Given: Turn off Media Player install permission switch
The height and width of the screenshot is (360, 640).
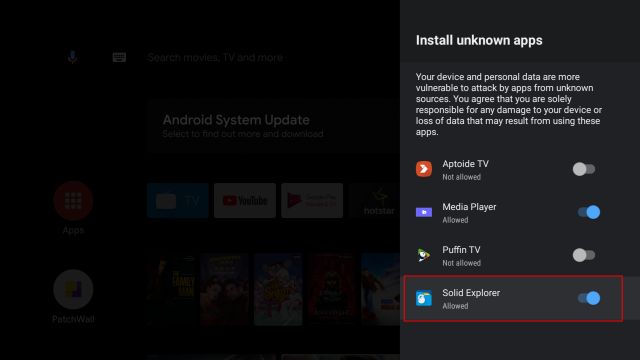Looking at the screenshot, I should [589, 212].
